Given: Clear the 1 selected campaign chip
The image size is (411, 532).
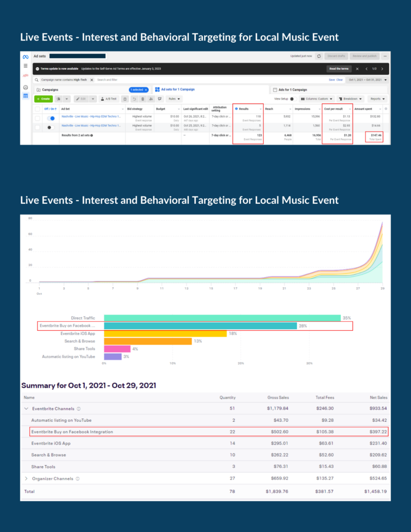Looking at the screenshot, I should tap(146, 90).
